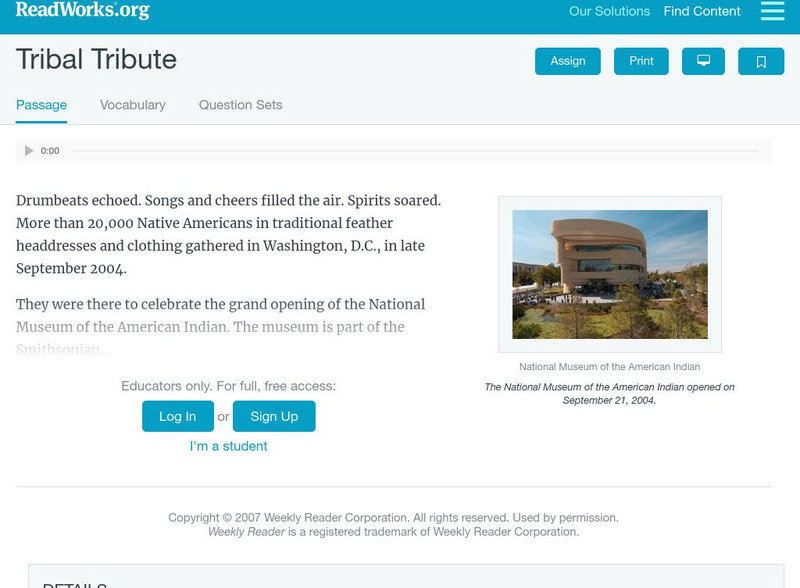Click the Assign button
800x588 pixels.
pyautogui.click(x=568, y=61)
